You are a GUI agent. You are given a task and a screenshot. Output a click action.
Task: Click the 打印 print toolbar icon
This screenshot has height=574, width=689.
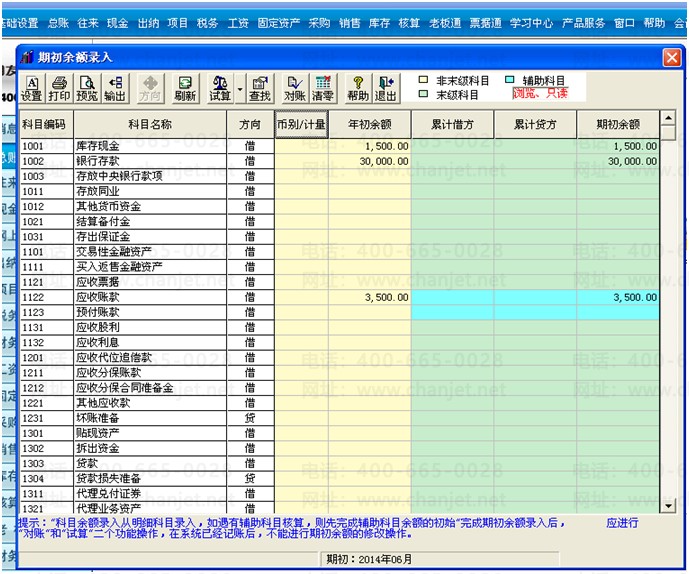(59, 88)
